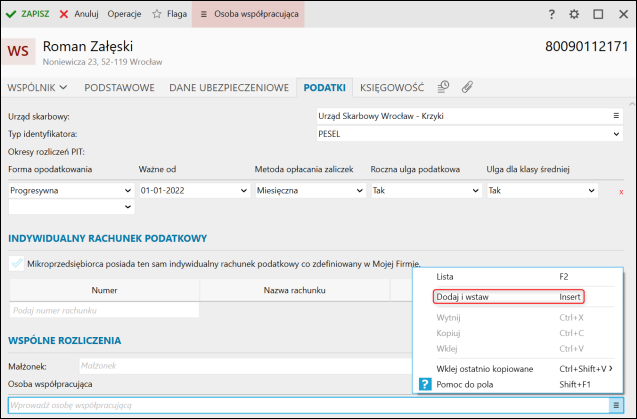The width and height of the screenshot is (637, 419).
Task: Open list icon in Urząd skarbowy field
Action: (x=616, y=116)
